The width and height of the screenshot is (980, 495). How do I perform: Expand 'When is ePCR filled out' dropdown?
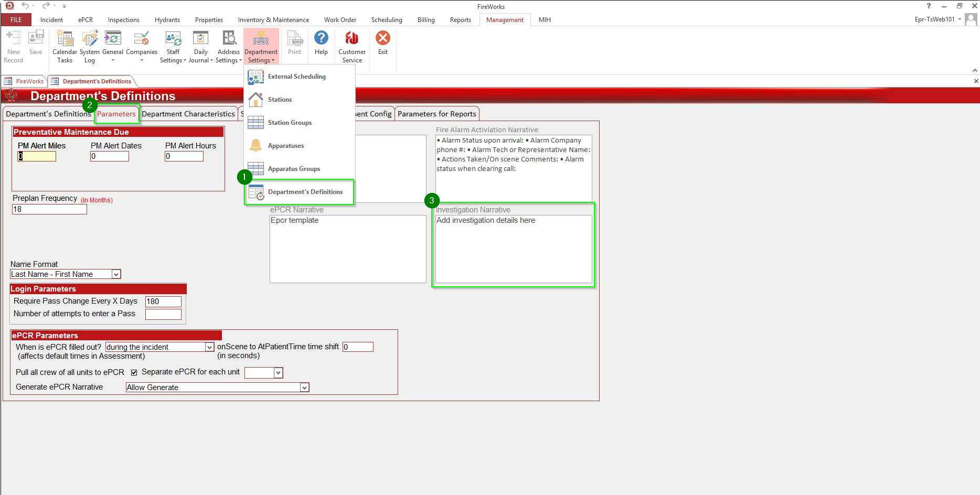pyautogui.click(x=209, y=347)
